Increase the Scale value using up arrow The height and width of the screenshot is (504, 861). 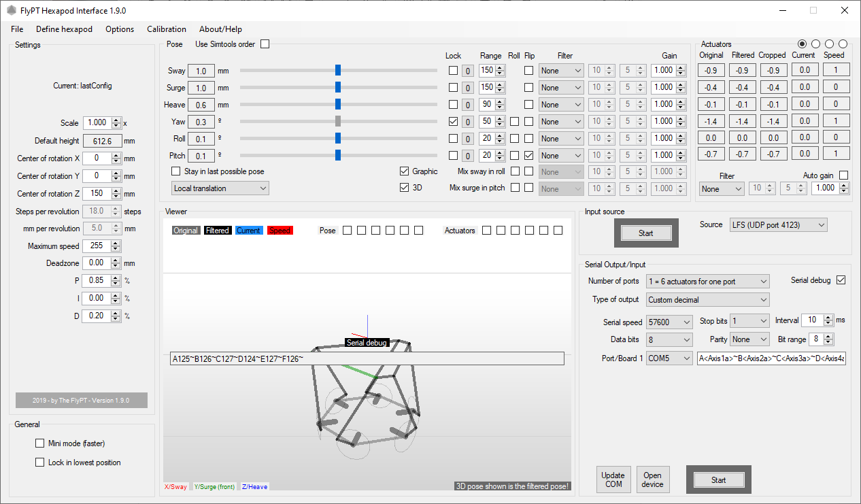tap(116, 120)
